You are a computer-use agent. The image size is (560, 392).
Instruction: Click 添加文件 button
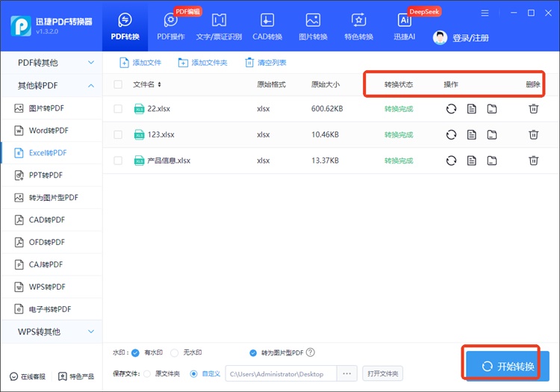pos(140,63)
